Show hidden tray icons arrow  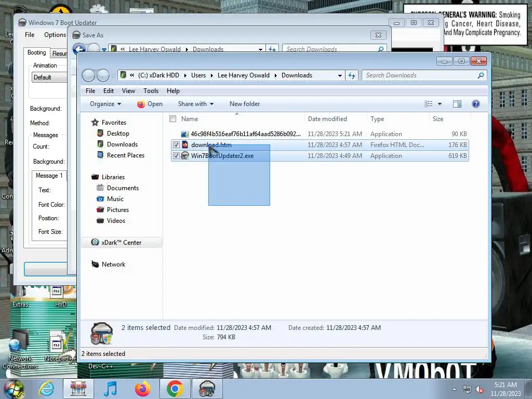pos(454,389)
